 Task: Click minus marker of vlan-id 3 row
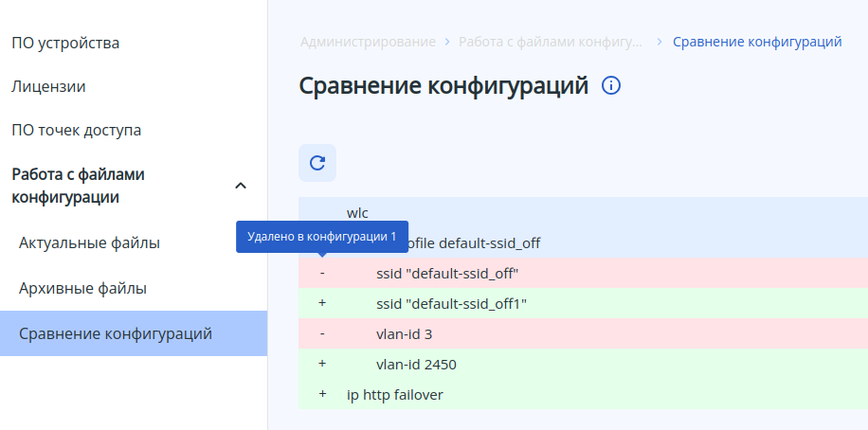pos(322,333)
